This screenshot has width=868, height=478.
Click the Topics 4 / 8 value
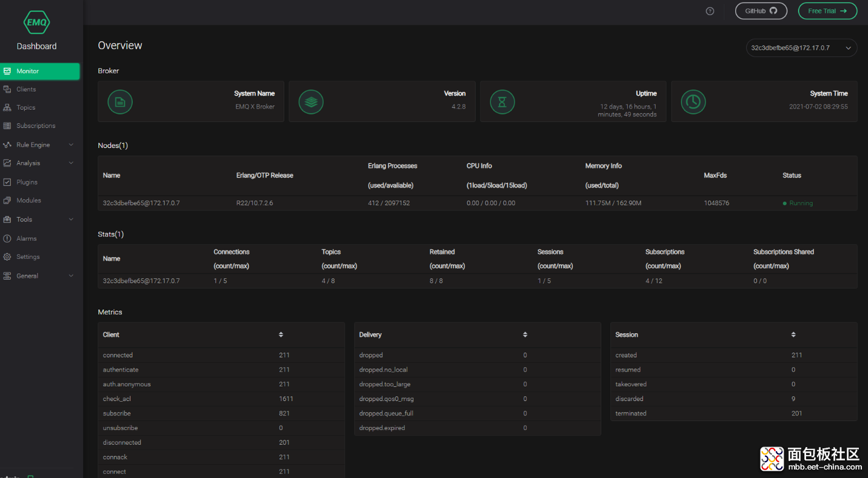tap(328, 281)
